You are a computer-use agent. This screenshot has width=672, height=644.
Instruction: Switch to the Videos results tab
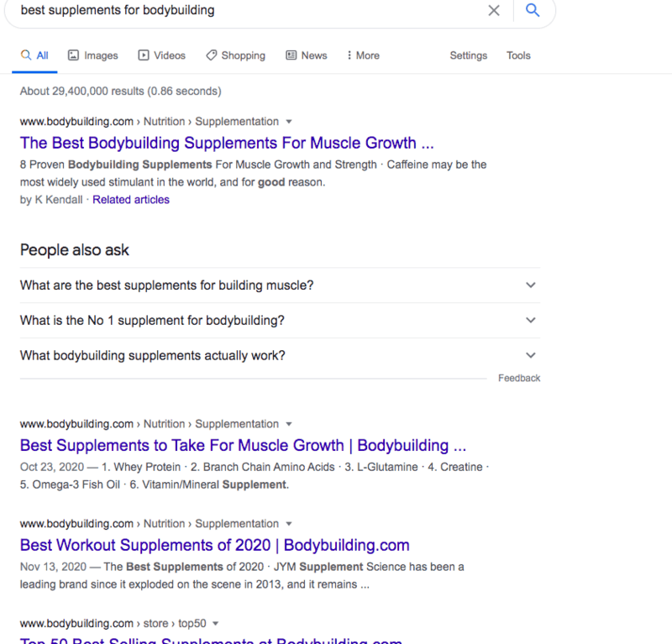coord(161,55)
